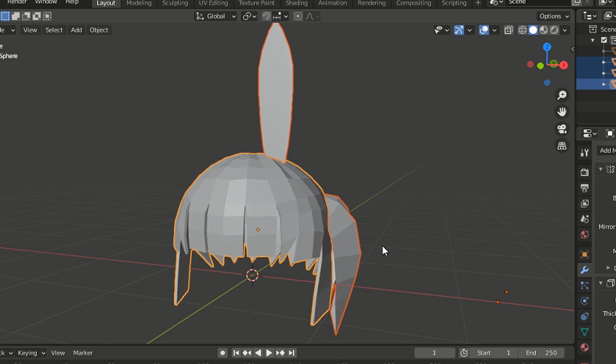Viewport: 616px width, 364px height.
Task: Open the Physics properties tab
Action: pyautogui.click(x=584, y=301)
